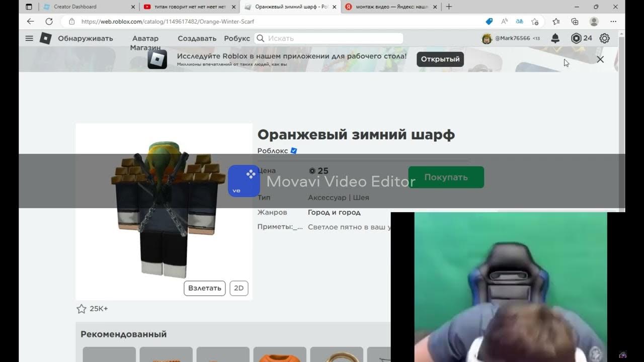Open the Робукс nav item

(x=237, y=38)
